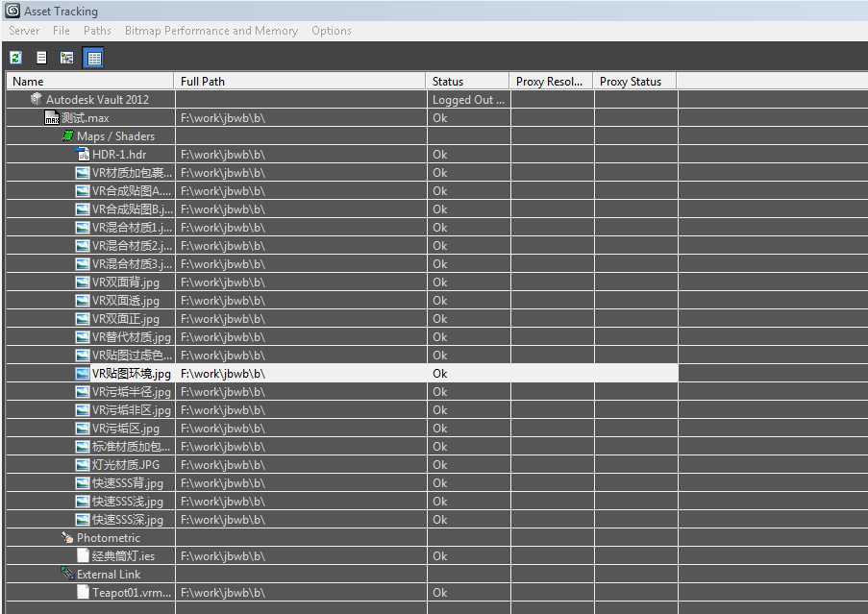The width and height of the screenshot is (868, 614).
Task: Select VR污垢区.jpg asset
Action: click(342, 429)
